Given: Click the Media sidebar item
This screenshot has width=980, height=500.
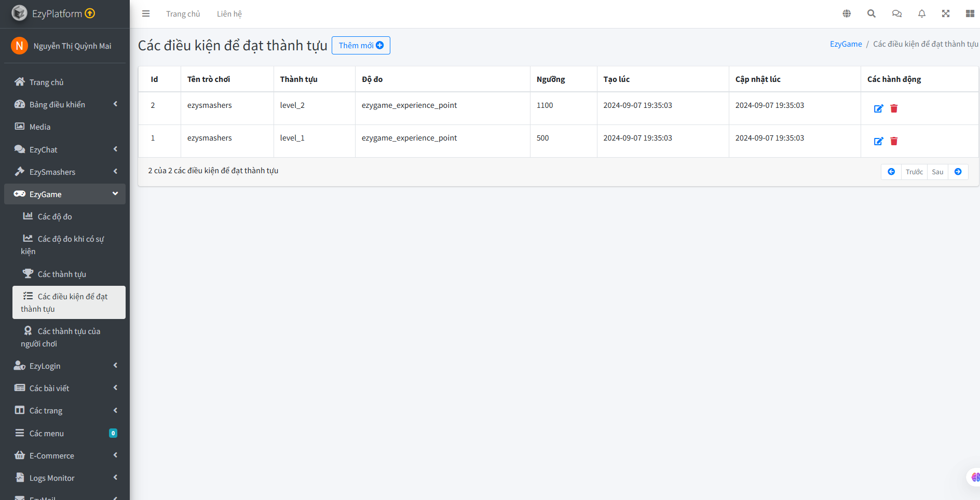Looking at the screenshot, I should pyautogui.click(x=40, y=127).
